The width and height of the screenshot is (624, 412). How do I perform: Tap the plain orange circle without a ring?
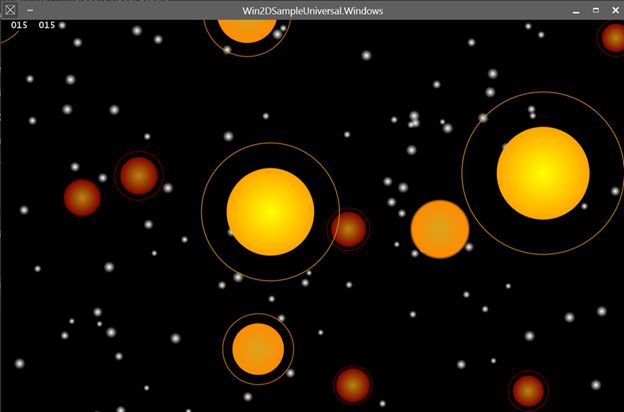440,229
